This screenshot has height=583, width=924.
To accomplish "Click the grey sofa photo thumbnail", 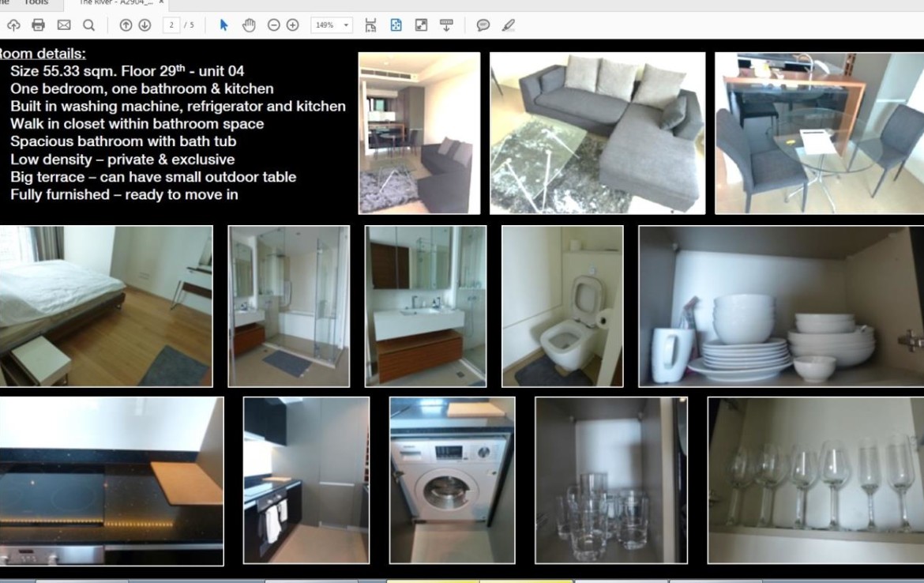I will coord(597,133).
